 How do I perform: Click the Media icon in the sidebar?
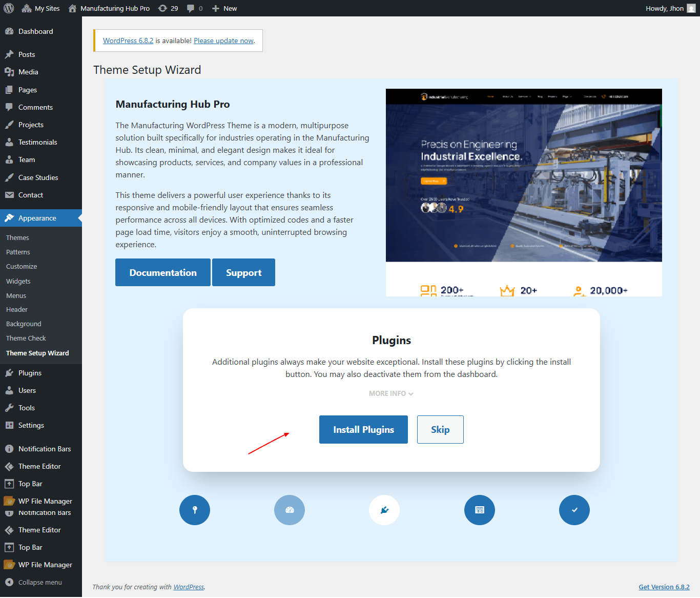point(9,72)
